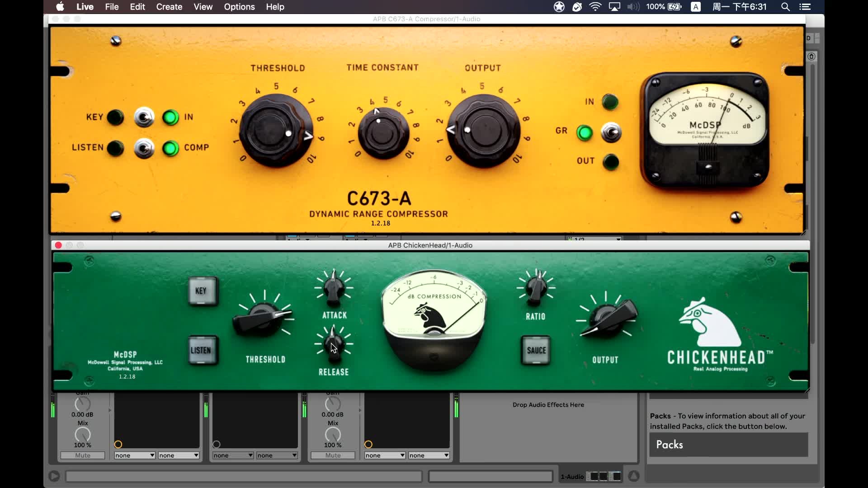The image size is (868, 488).
Task: Click the meter OUT indicator LED
Action: (611, 162)
